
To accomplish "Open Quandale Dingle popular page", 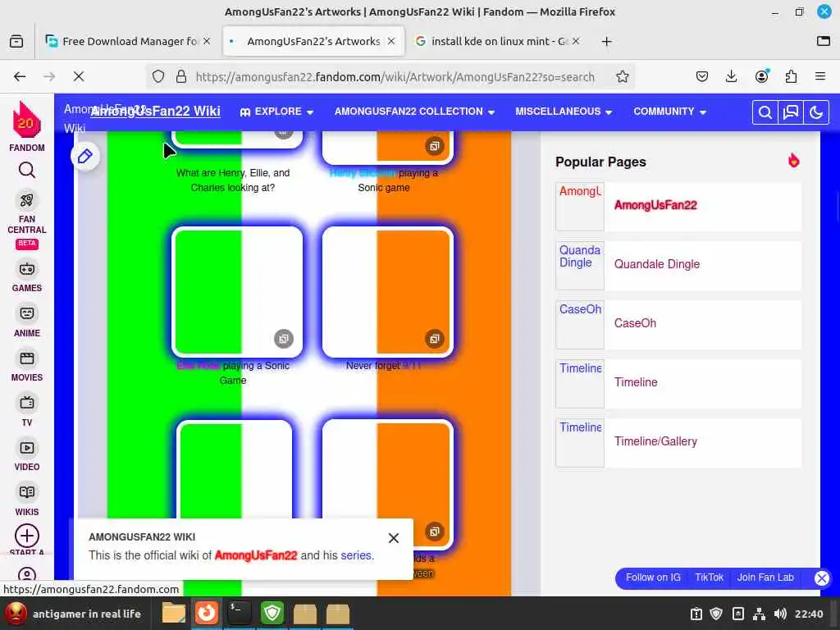I will coord(657,264).
